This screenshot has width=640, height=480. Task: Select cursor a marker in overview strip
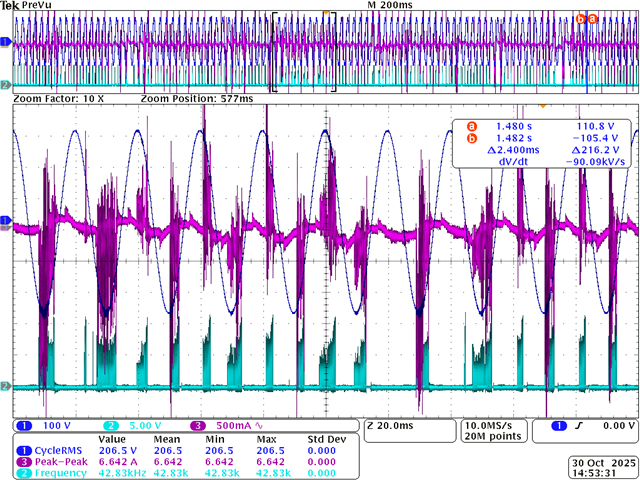point(592,19)
